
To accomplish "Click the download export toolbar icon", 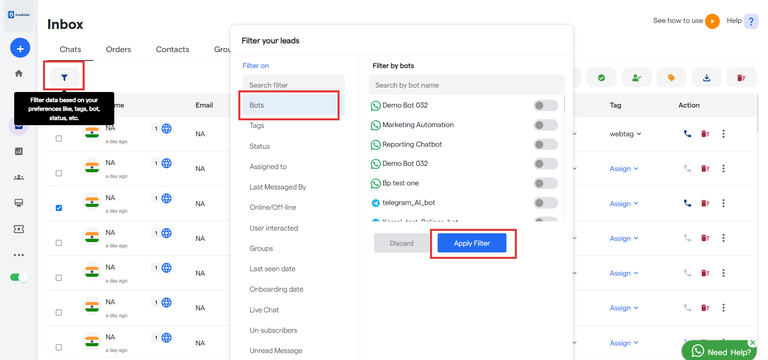I will (x=706, y=77).
